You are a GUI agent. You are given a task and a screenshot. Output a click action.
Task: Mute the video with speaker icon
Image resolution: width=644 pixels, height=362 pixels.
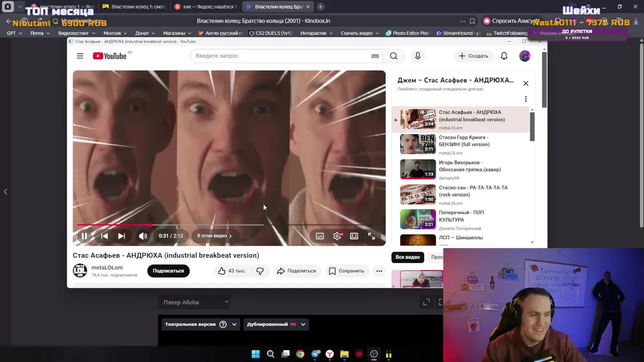[x=143, y=236]
